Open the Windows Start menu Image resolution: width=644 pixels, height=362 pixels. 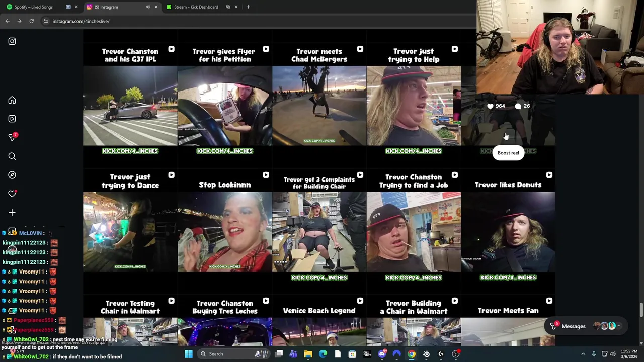[188, 354]
